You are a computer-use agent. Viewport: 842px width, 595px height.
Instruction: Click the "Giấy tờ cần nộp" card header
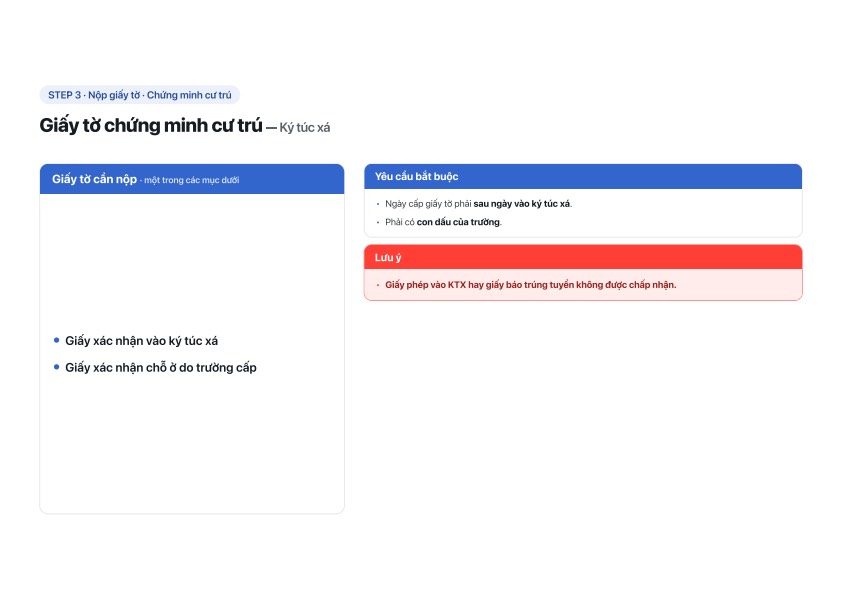192,179
